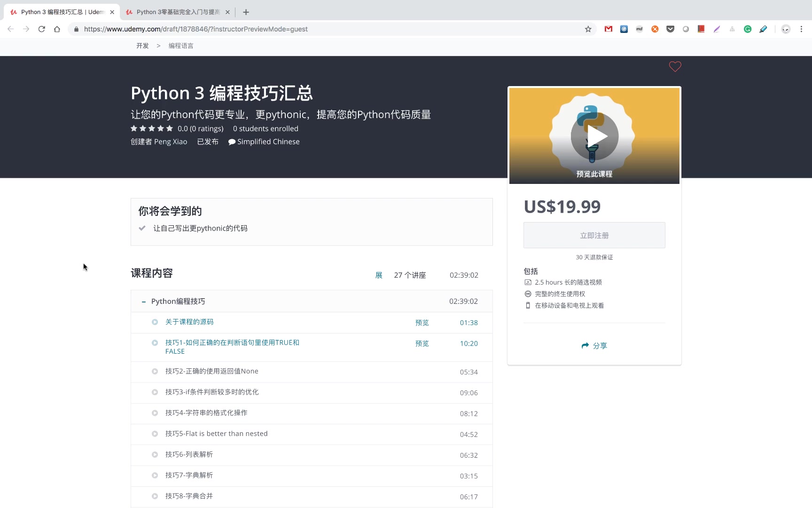Select the 技巧6-列表解析 lecture row

[189, 455]
